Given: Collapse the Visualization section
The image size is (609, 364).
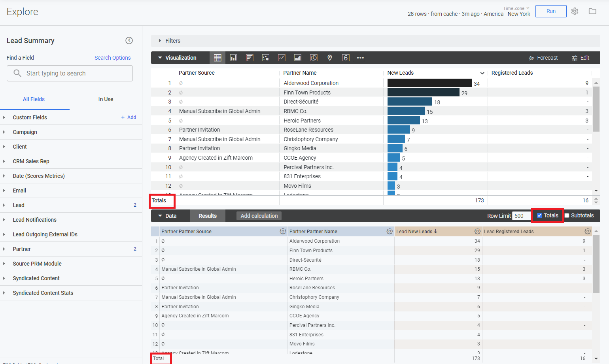Looking at the screenshot, I should coord(177,58).
